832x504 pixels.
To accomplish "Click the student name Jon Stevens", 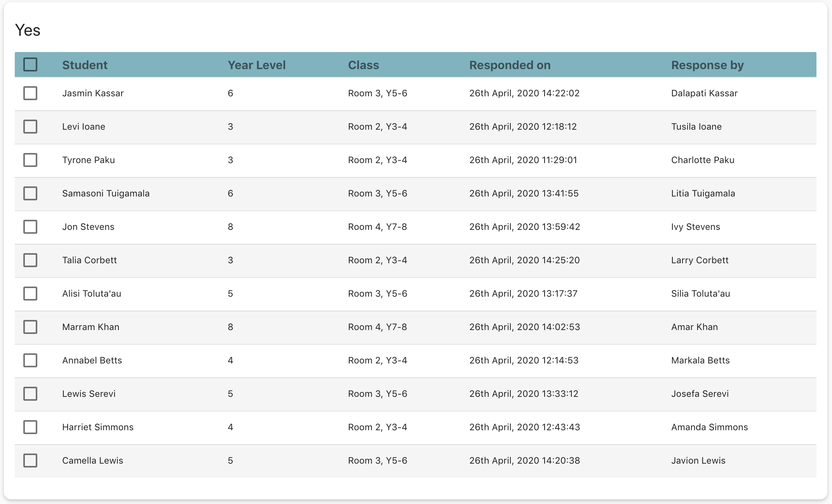I will click(x=88, y=227).
